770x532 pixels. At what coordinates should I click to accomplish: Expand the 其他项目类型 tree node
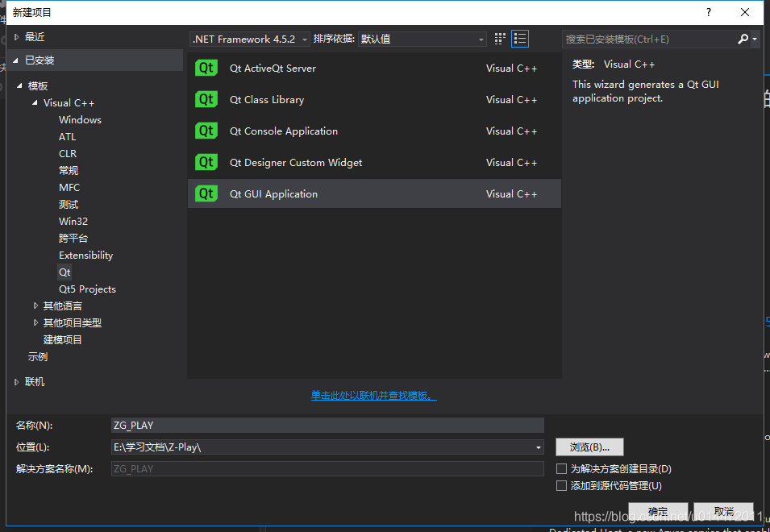[35, 322]
